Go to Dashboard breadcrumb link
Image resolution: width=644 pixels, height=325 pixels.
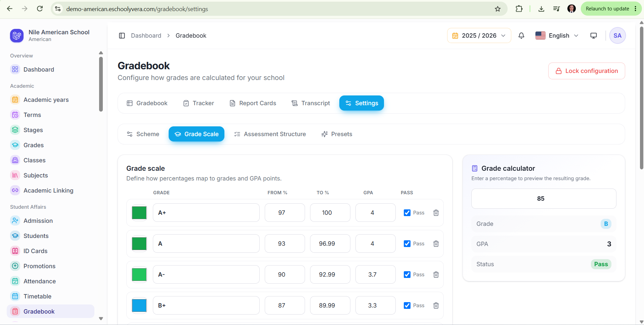pos(146,36)
